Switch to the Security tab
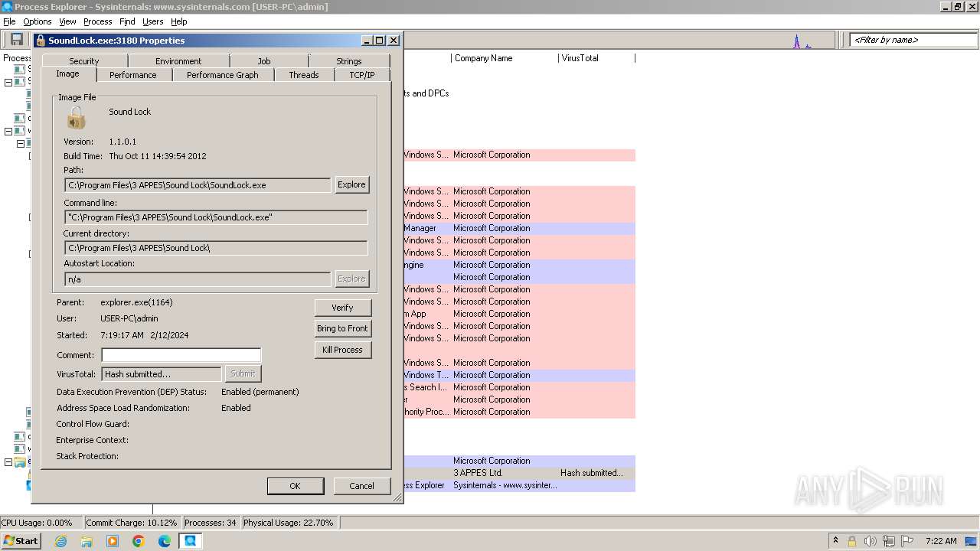 (84, 61)
